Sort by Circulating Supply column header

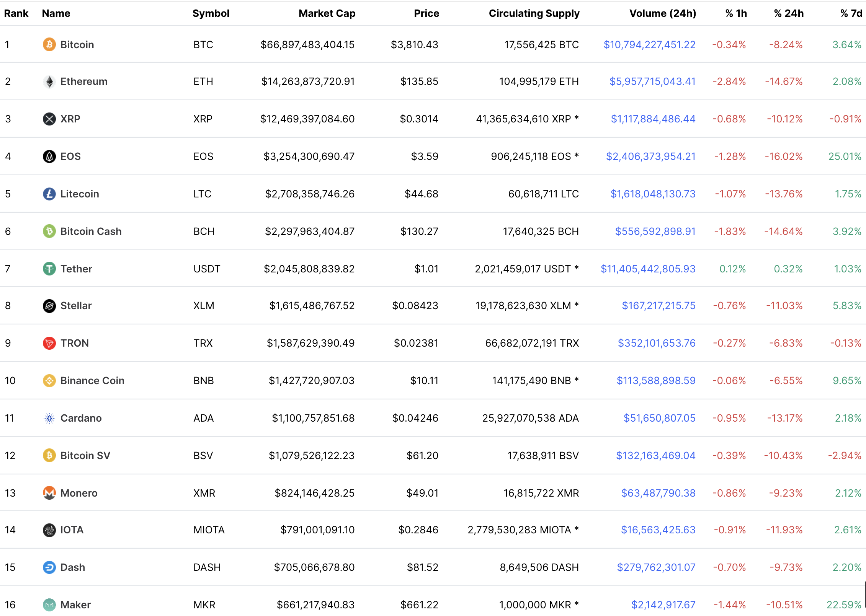coord(534,13)
